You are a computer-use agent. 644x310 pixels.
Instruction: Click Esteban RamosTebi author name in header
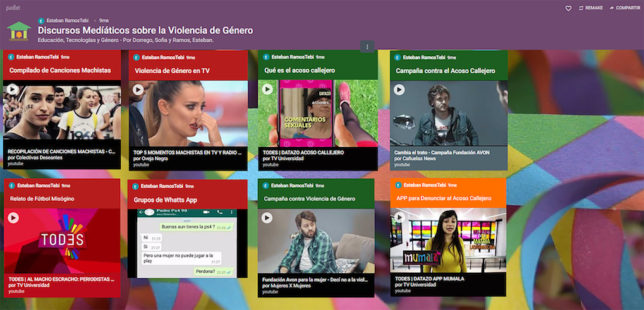tap(67, 21)
